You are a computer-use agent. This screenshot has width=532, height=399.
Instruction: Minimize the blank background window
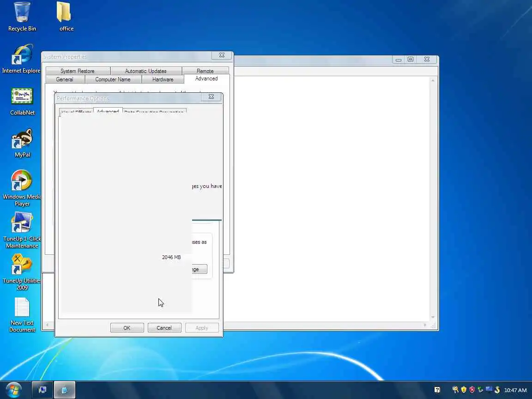[x=399, y=60]
